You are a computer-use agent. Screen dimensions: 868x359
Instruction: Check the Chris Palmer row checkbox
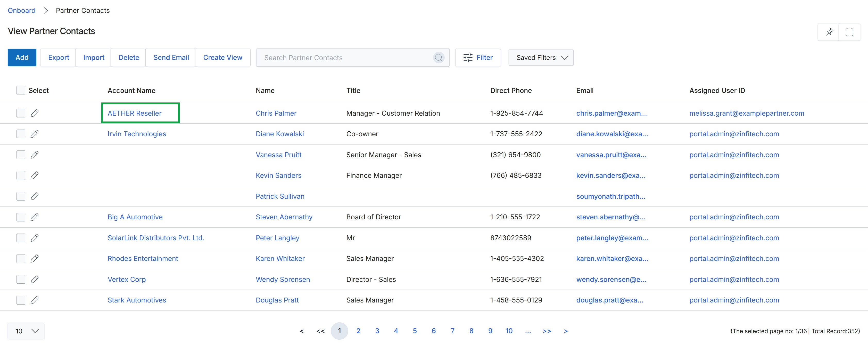pyautogui.click(x=21, y=113)
